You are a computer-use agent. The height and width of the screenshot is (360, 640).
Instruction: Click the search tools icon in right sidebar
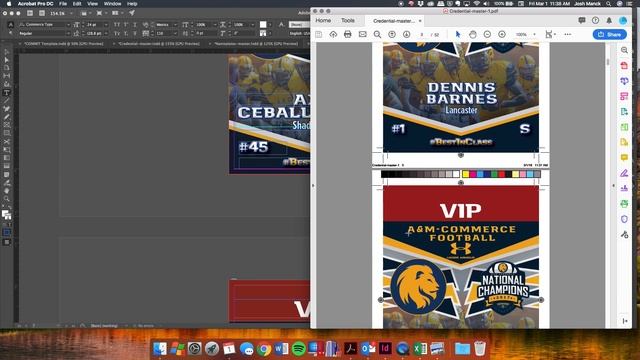624,50
